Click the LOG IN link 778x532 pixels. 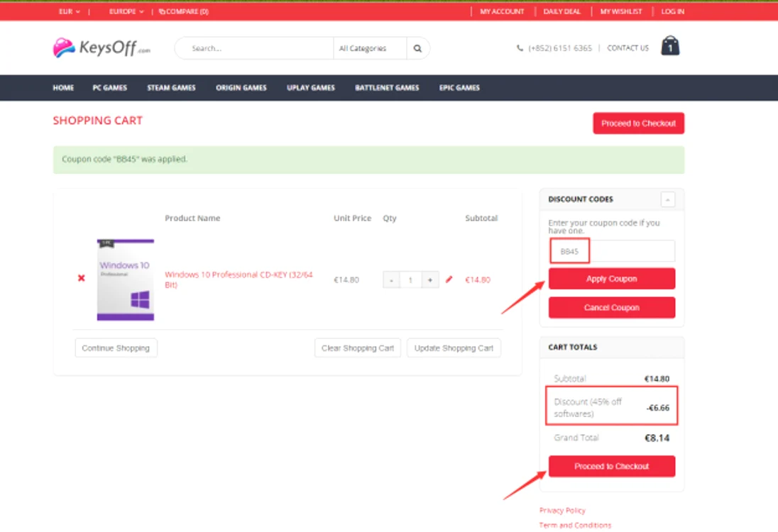point(673,11)
